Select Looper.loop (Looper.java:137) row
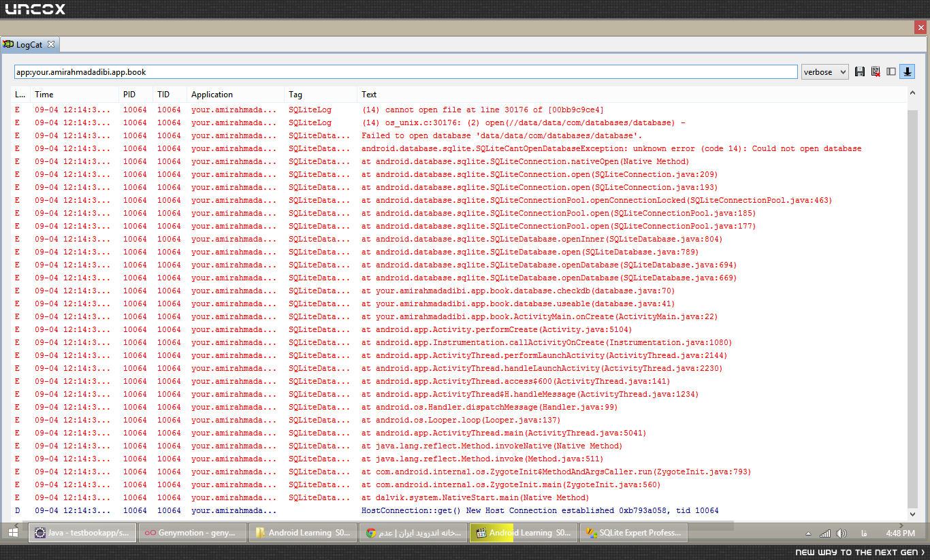The width and height of the screenshot is (930, 560). click(460, 420)
